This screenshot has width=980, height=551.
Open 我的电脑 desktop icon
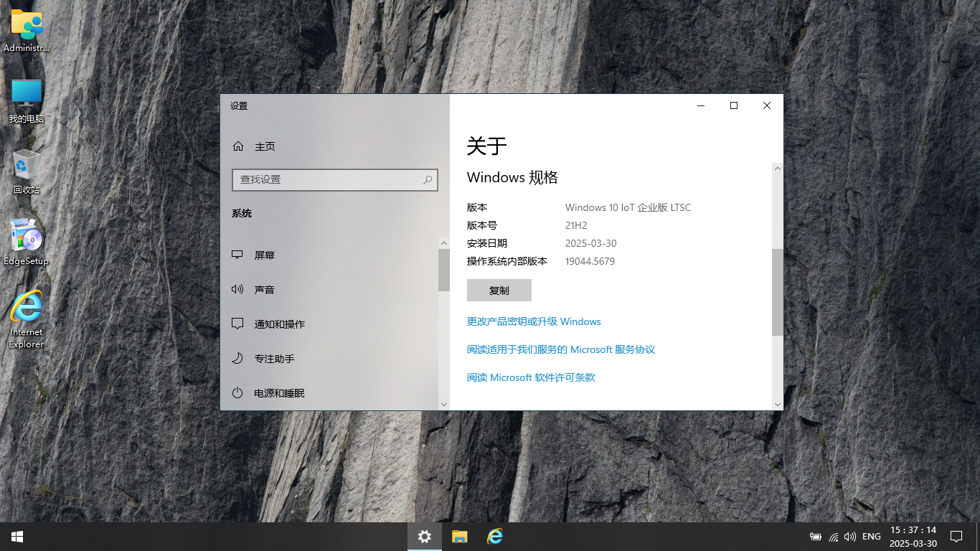point(27,101)
